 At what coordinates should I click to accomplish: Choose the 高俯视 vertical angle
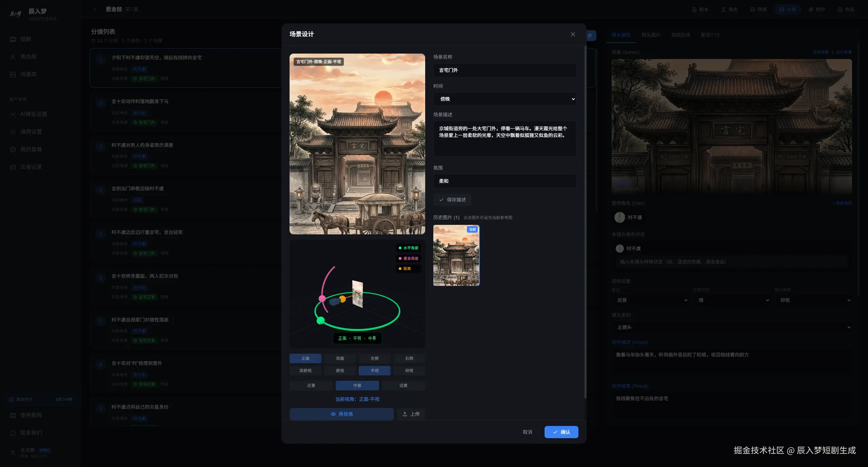click(x=305, y=371)
